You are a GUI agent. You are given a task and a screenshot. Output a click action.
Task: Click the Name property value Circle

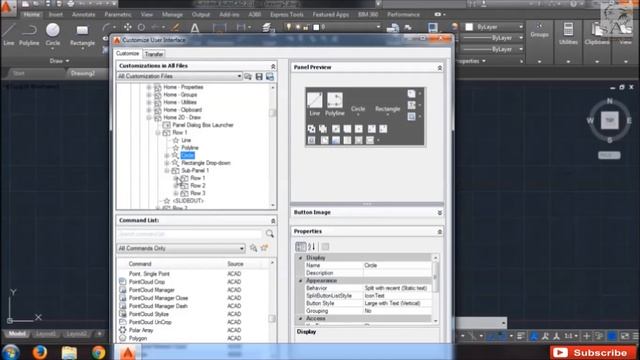pos(397,265)
